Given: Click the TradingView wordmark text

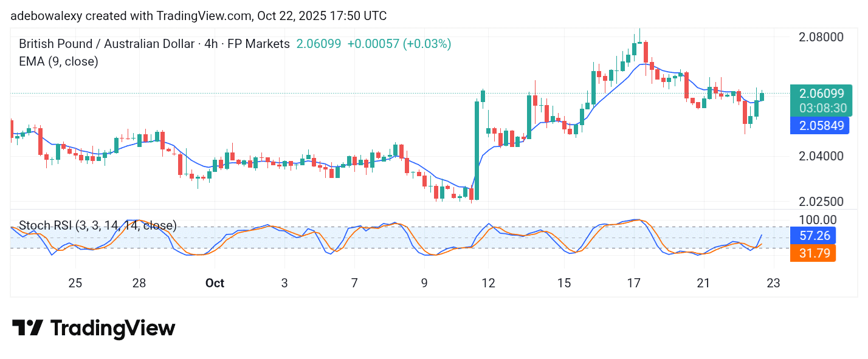Looking at the screenshot, I should coord(112,329).
